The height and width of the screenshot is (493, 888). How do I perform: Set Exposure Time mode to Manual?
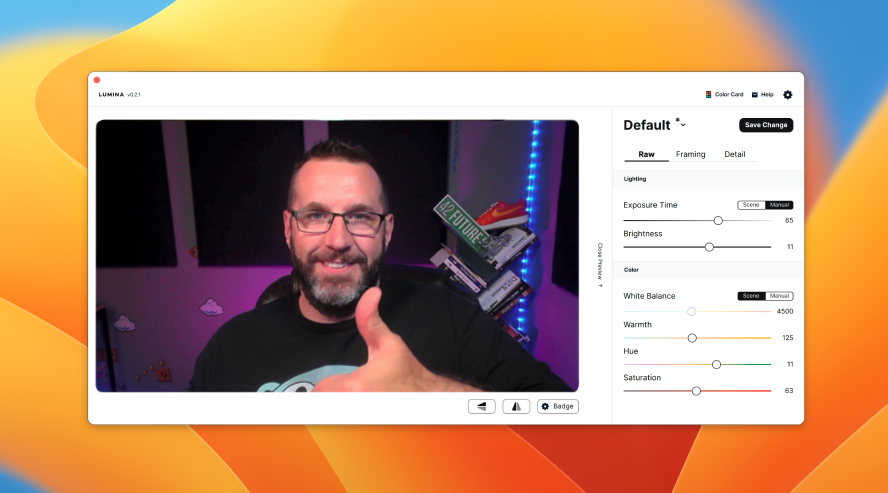[779, 205]
